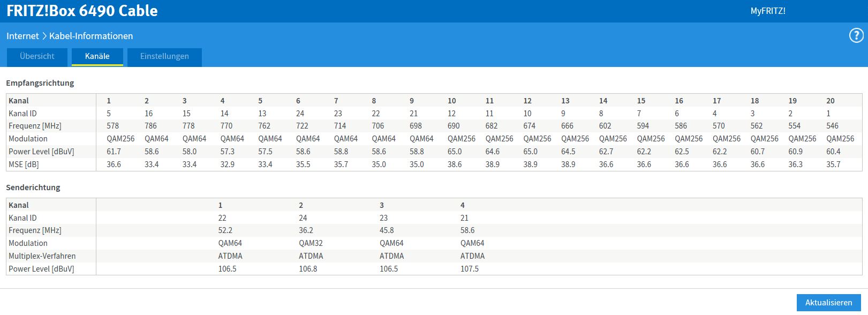Select frequency value 554

click(x=795, y=126)
